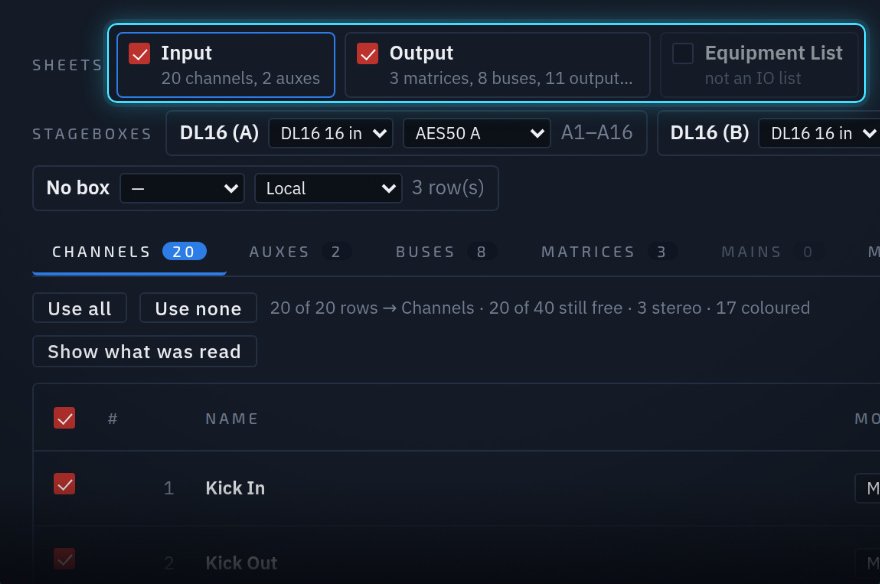Screen dimensions: 880x584
Task: Click the 20 count badge on Channels
Action: coord(184,251)
